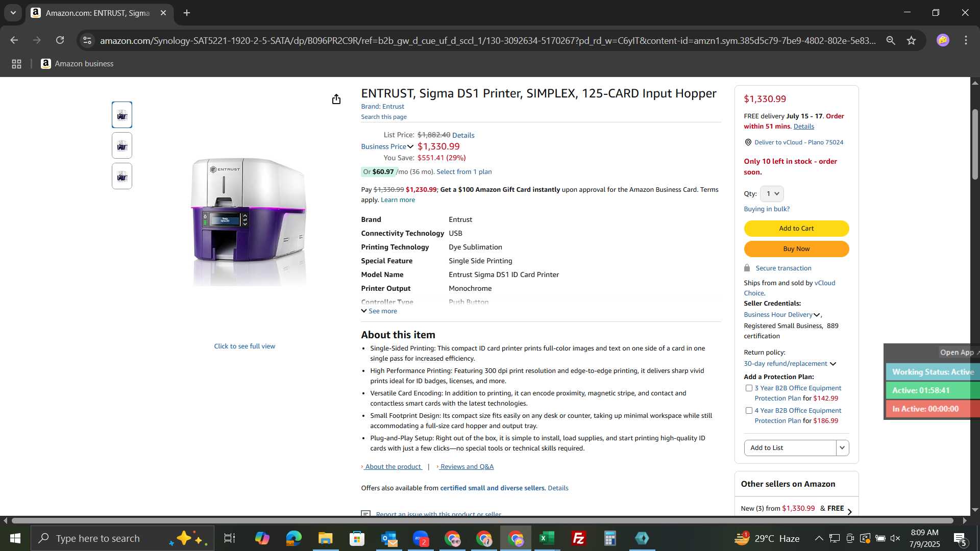Click the deliver-to location pin icon

click(748, 142)
